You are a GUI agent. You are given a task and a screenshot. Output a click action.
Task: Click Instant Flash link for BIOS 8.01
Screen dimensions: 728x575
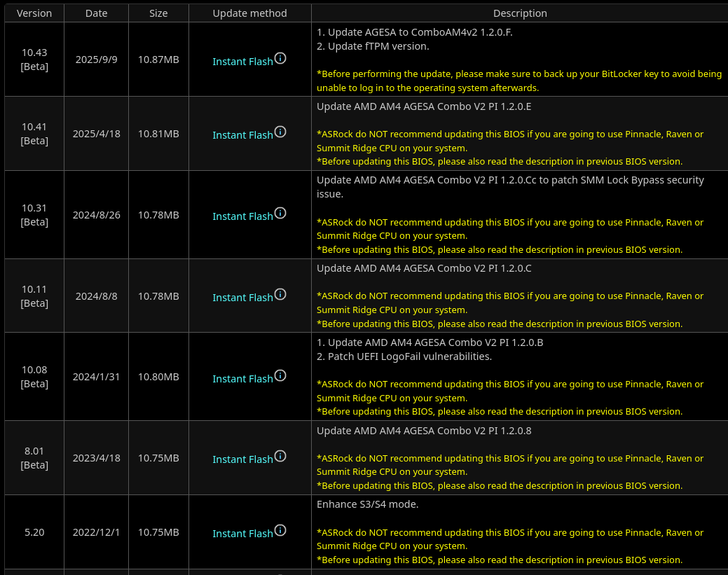pyautogui.click(x=242, y=459)
